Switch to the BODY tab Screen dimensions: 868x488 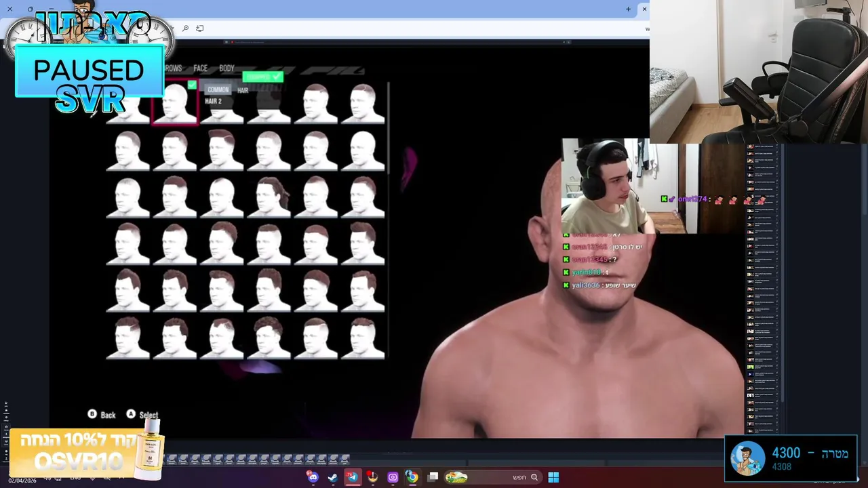pyautogui.click(x=226, y=68)
